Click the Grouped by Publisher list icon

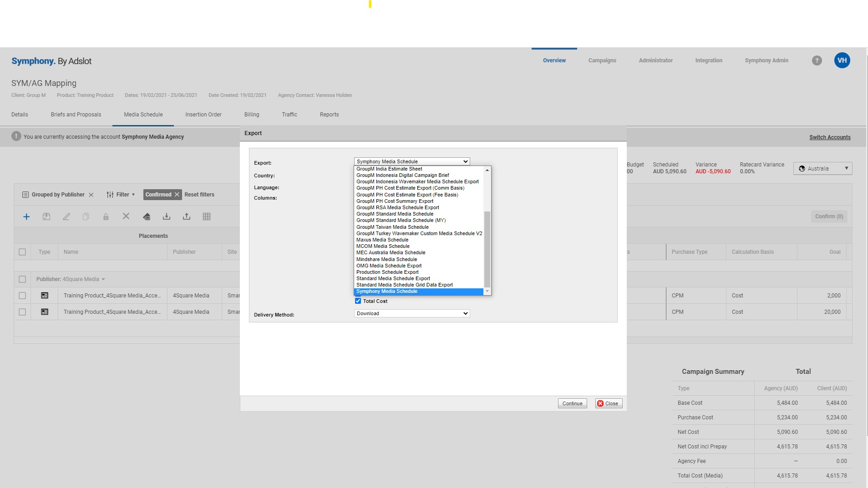[25, 195]
